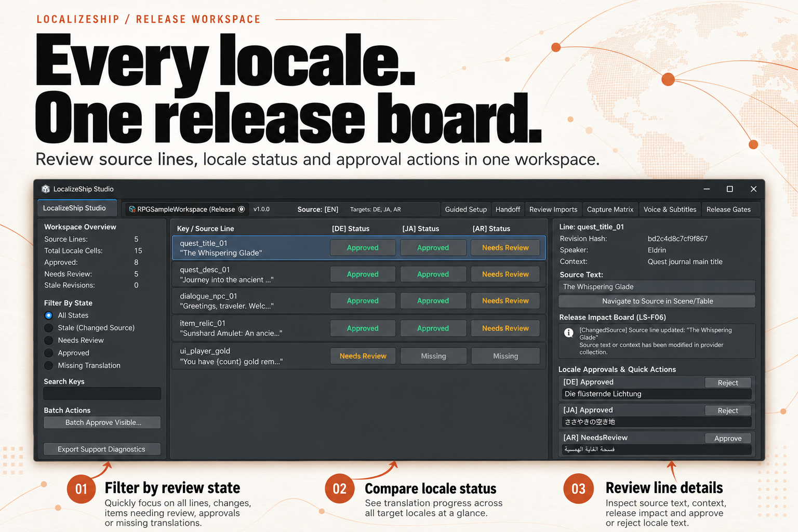Switch to the LocalizeShip Studio tab
This screenshot has width=798, height=532.
click(x=77, y=208)
